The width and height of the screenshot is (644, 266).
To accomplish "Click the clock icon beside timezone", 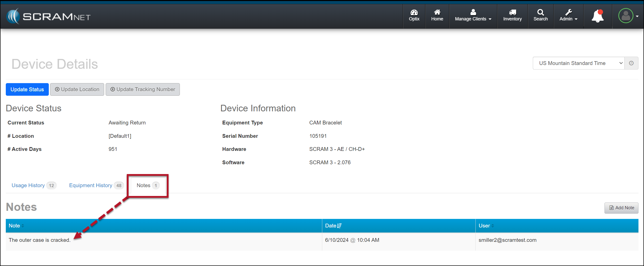I will [631, 63].
